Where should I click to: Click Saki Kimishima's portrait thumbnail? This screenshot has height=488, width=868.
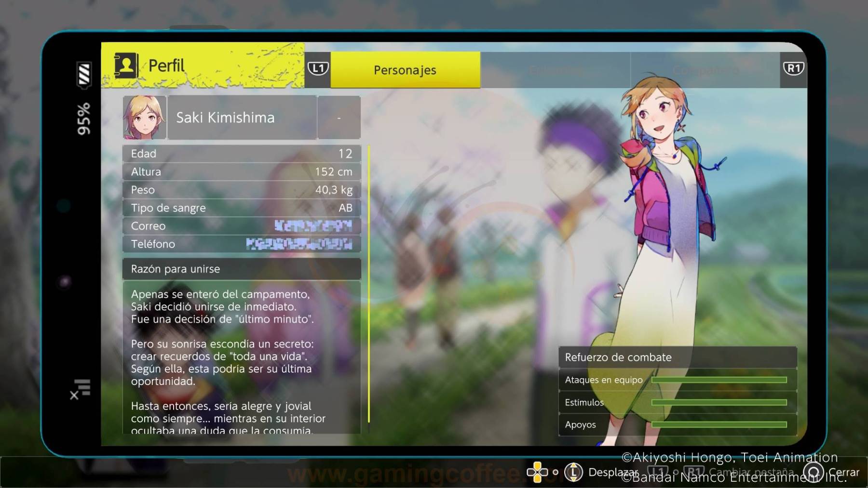(145, 118)
